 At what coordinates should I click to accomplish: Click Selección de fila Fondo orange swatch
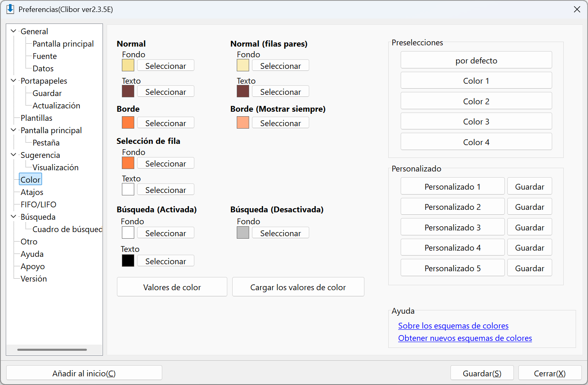click(128, 163)
